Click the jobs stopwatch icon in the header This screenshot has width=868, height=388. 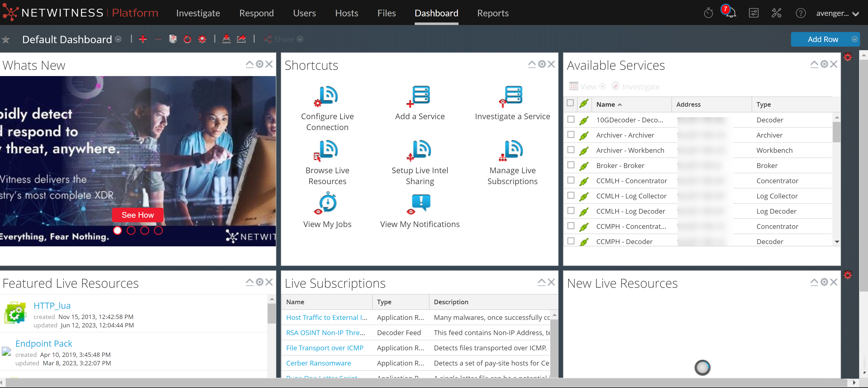click(708, 13)
